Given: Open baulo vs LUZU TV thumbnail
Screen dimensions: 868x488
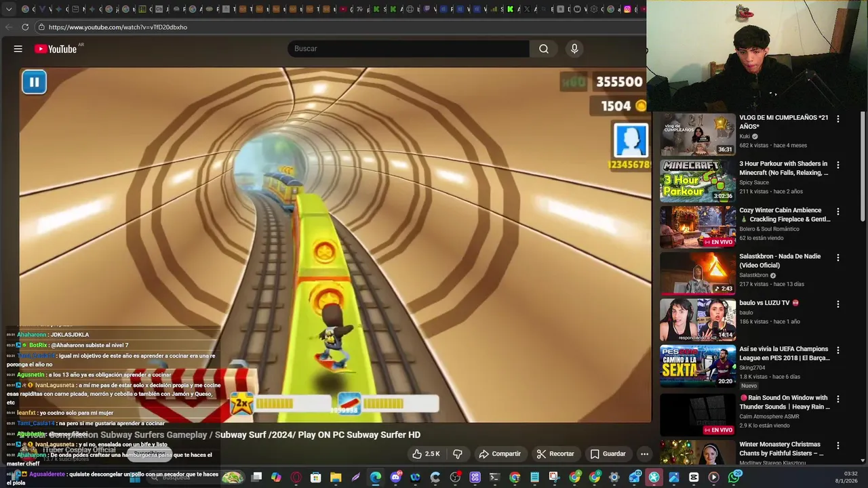Looking at the screenshot, I should point(698,320).
